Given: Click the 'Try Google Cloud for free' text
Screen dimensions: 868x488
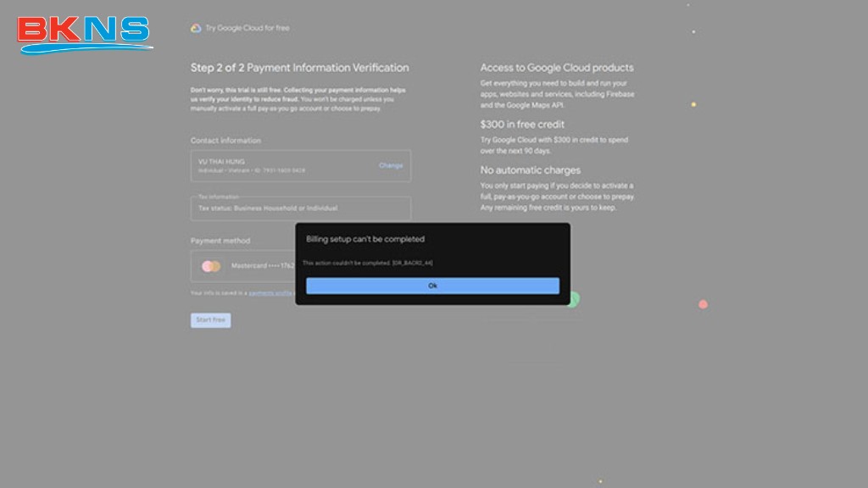Looking at the screenshot, I should click(x=248, y=28).
